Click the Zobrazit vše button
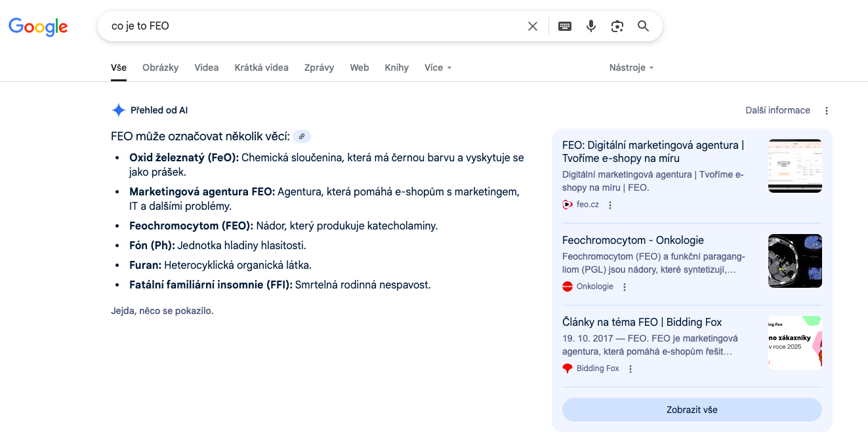Viewport: 868px width, 434px height. pyautogui.click(x=692, y=410)
